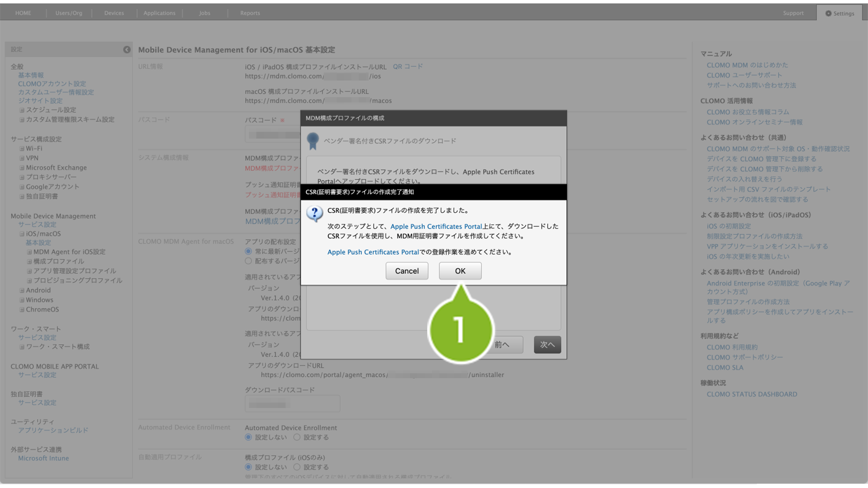Open ジオサイト設定 in the sidebar

pos(40,101)
